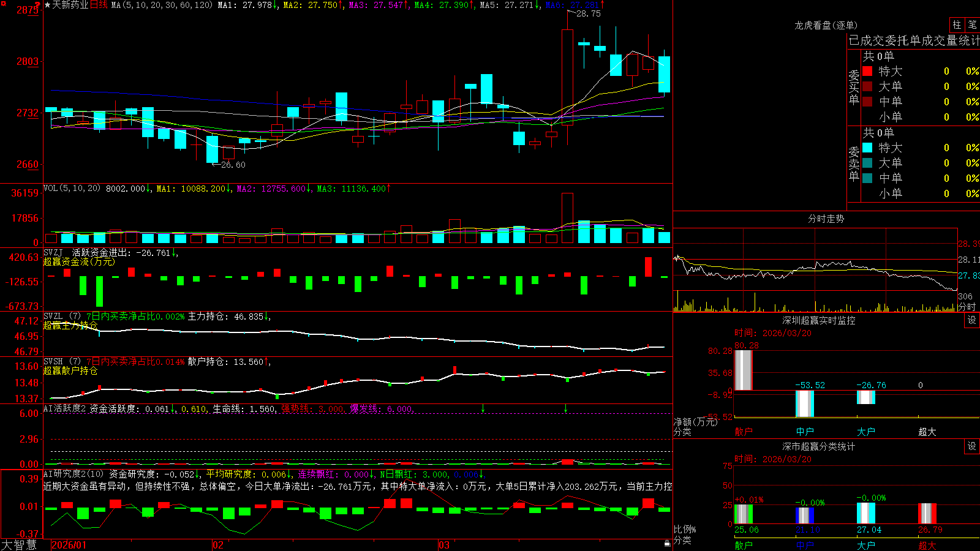
Task: Click the 大智慧 logo text at bottom-left
Action: coord(19,545)
